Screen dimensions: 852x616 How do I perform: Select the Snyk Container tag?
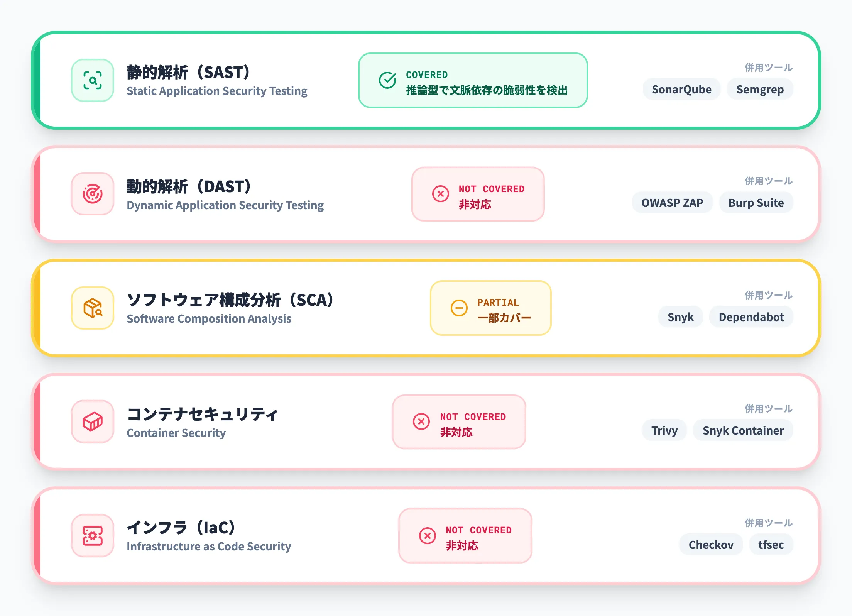point(743,431)
